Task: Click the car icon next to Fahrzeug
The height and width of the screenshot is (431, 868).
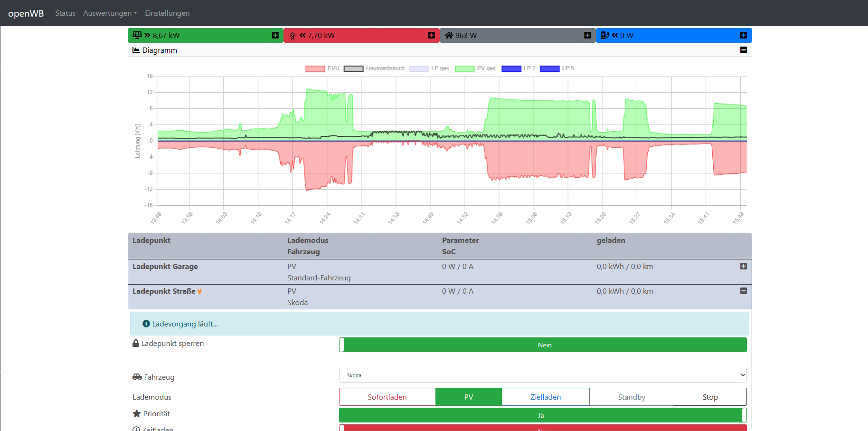Action: click(x=137, y=377)
